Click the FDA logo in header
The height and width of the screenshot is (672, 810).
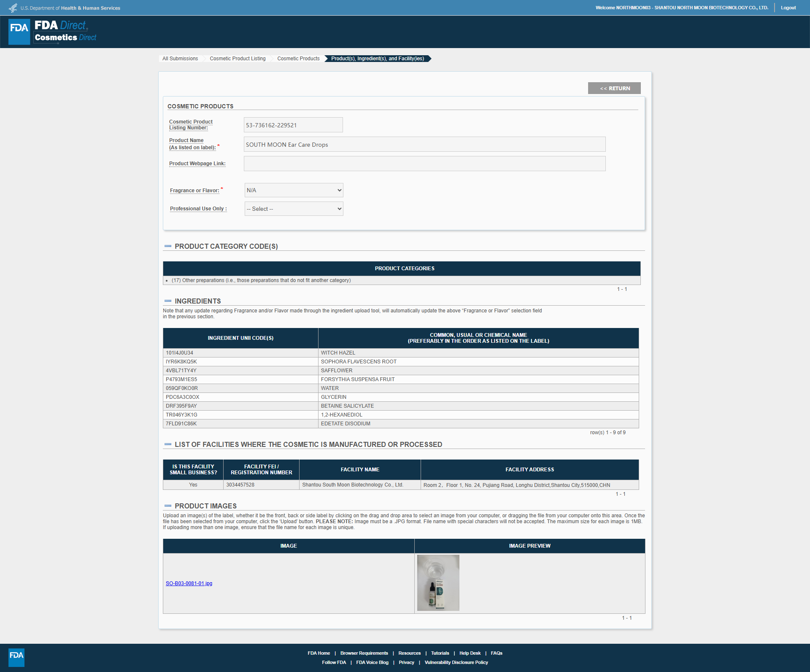[19, 31]
